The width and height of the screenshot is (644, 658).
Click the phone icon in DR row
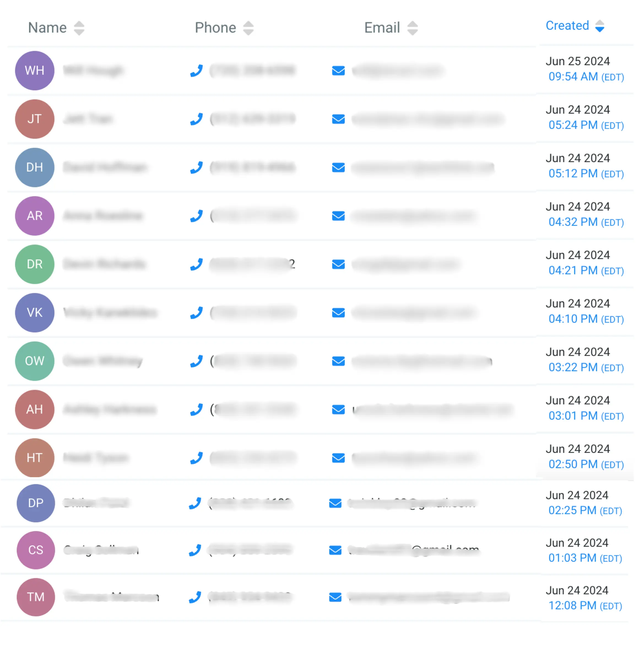[x=196, y=264]
